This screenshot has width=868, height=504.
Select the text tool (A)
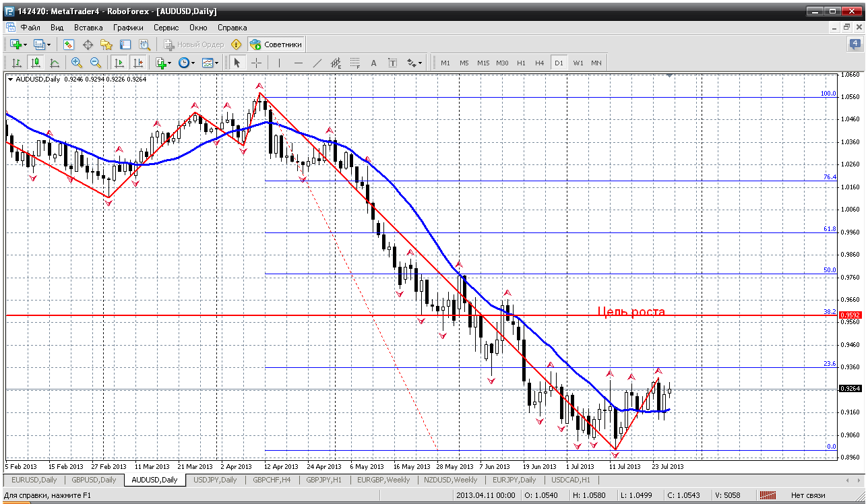tap(374, 63)
